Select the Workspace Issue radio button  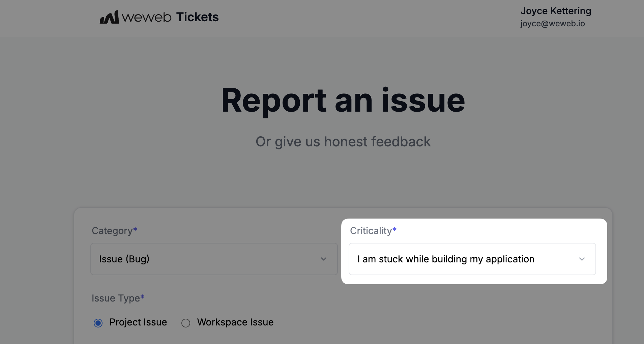pos(186,323)
